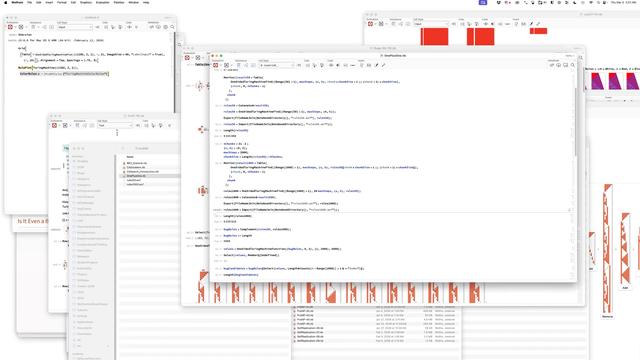Click the red Evaluate icon in top-right notebook
This screenshot has width=640, height=360.
(370, 24)
